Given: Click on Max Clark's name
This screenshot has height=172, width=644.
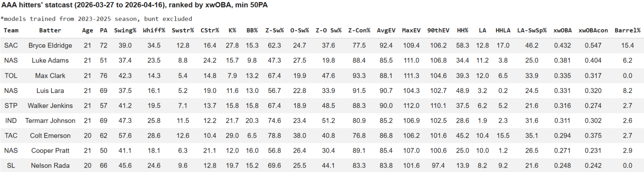Looking at the screenshot, I should pos(50,75).
